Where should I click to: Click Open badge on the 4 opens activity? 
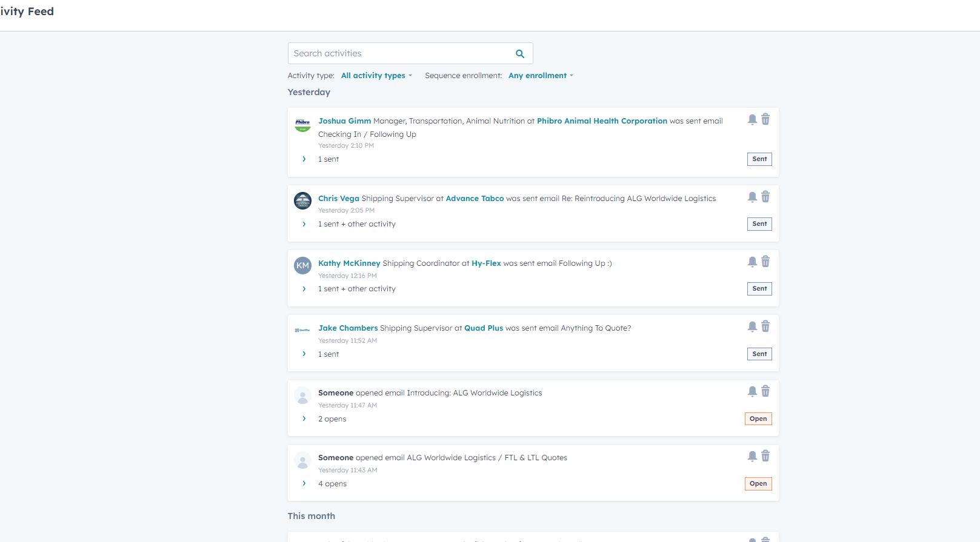758,484
